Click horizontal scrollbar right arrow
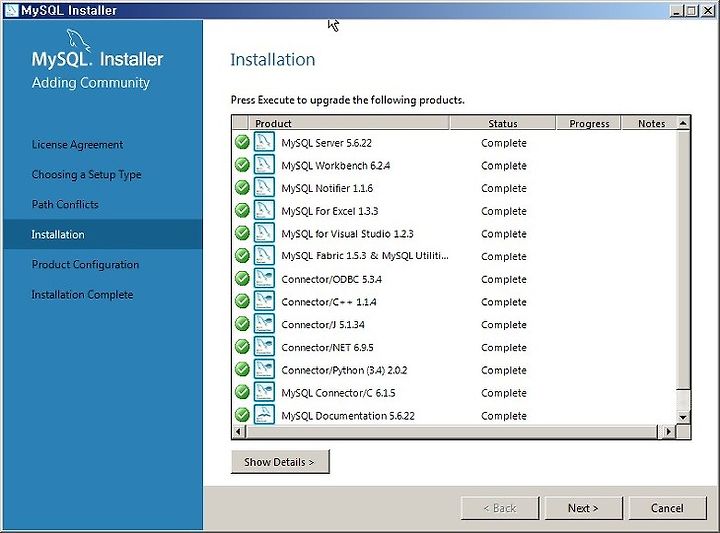 tap(668, 432)
